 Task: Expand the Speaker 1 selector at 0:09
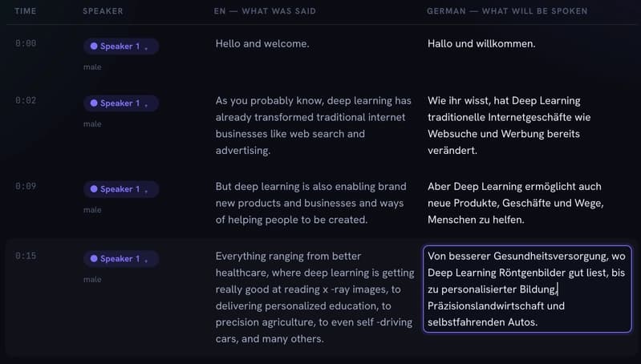[121, 188]
